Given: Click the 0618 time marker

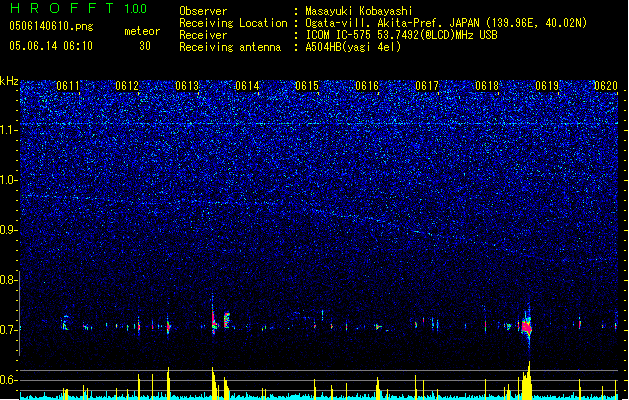Looking at the screenshot, I should [487, 86].
